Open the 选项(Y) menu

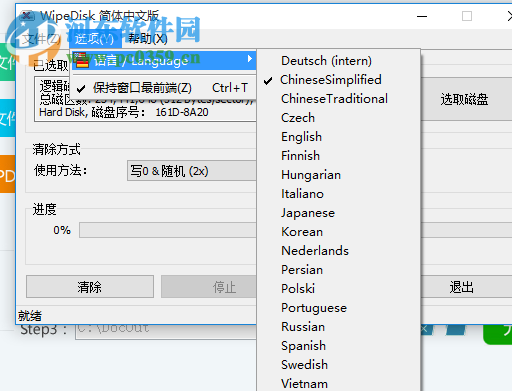95,39
